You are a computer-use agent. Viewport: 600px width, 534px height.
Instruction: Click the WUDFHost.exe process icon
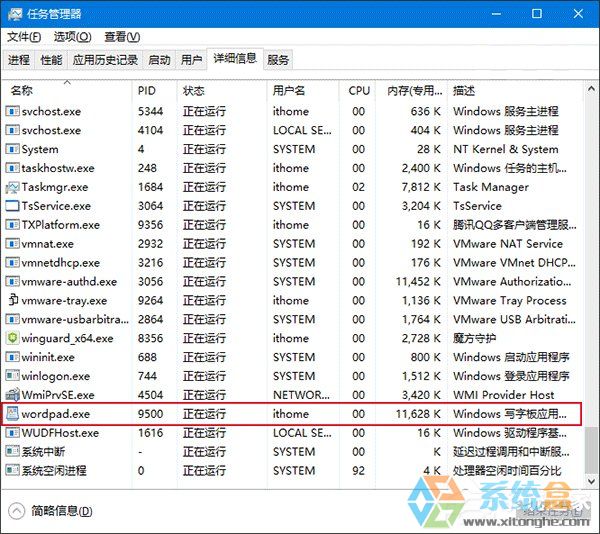point(12,433)
